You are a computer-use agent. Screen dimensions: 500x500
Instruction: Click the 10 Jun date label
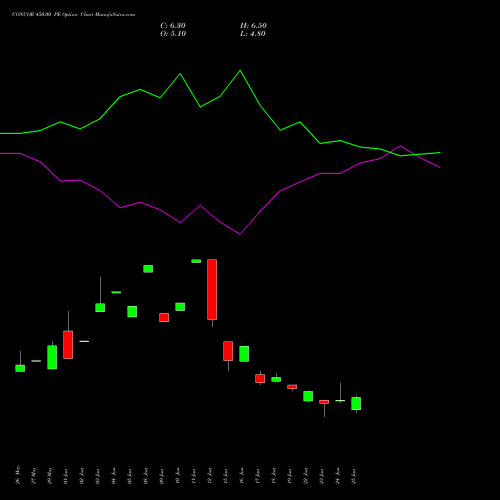tap(178, 476)
